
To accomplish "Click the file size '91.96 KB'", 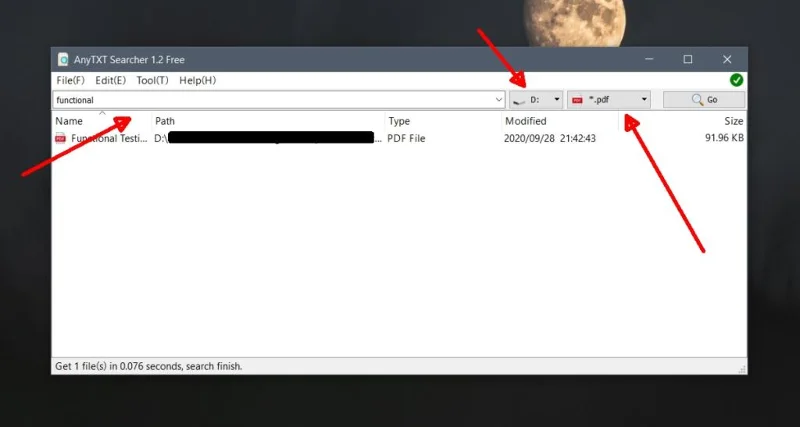I will (724, 138).
